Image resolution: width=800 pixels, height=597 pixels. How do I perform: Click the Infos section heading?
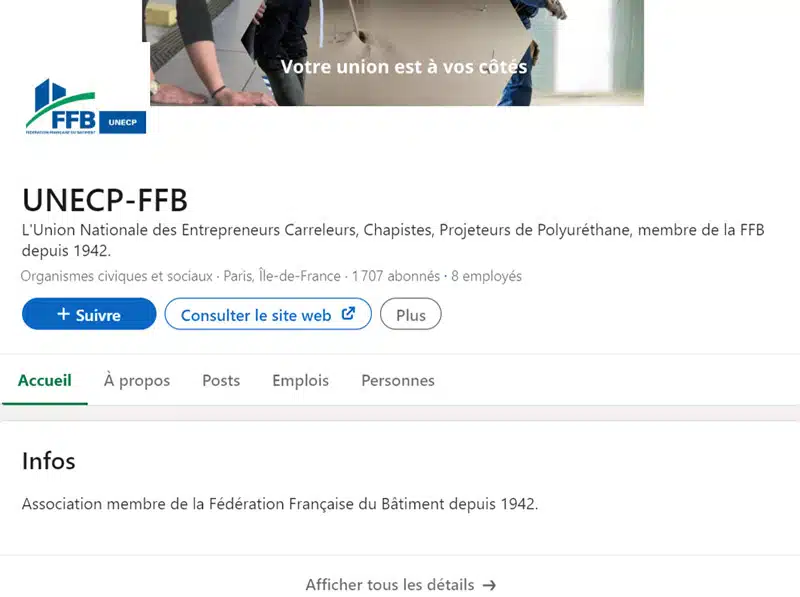pyautogui.click(x=48, y=461)
